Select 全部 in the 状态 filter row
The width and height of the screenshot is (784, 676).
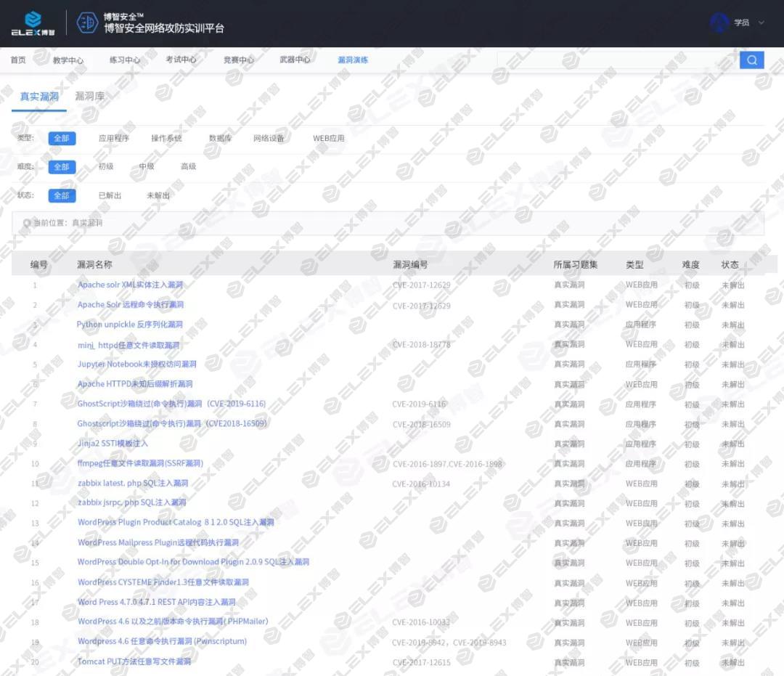tap(62, 195)
